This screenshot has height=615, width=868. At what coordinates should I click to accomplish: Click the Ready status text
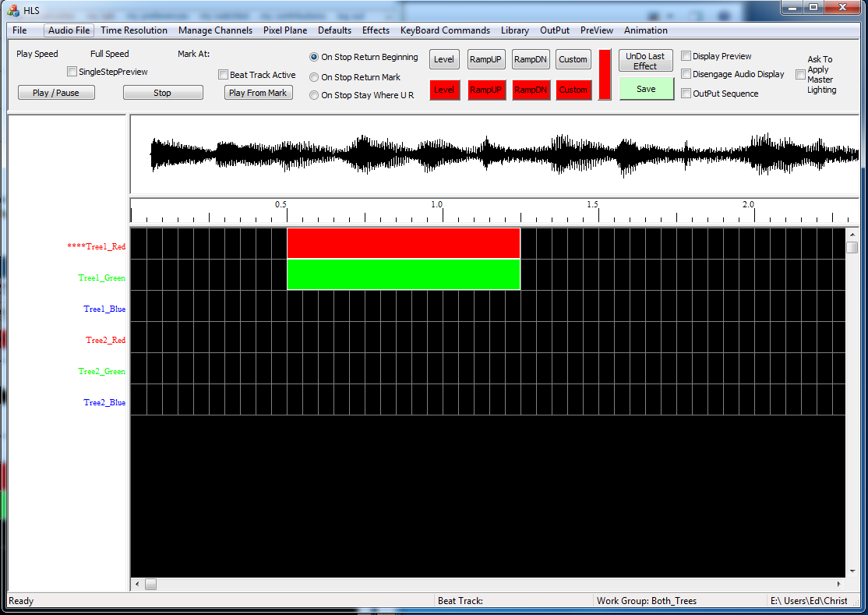coord(21,601)
